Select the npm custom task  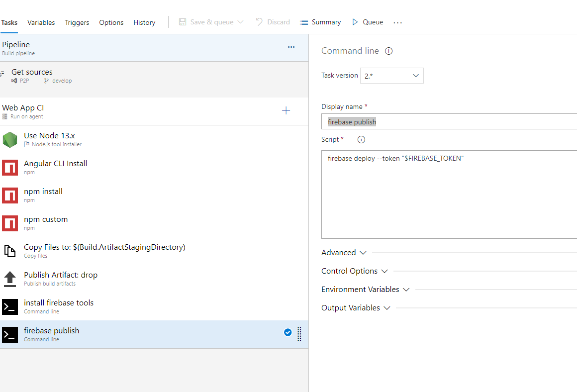coord(154,223)
